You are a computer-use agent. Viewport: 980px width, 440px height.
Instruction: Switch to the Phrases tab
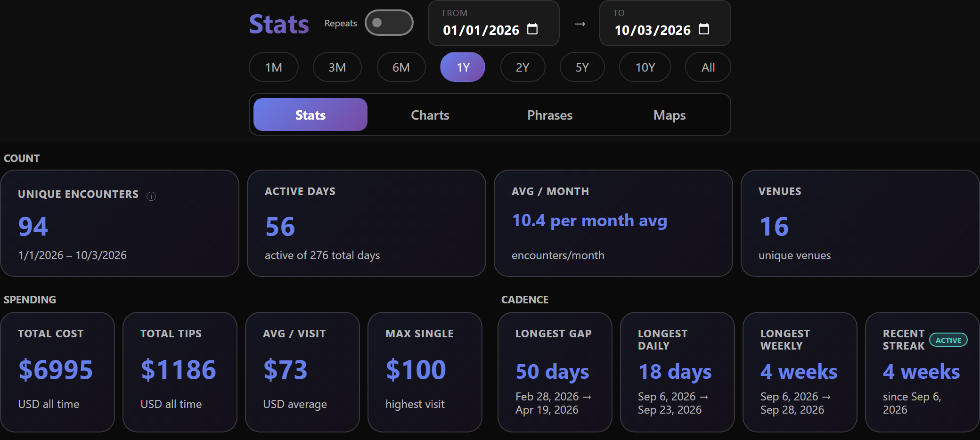click(550, 114)
